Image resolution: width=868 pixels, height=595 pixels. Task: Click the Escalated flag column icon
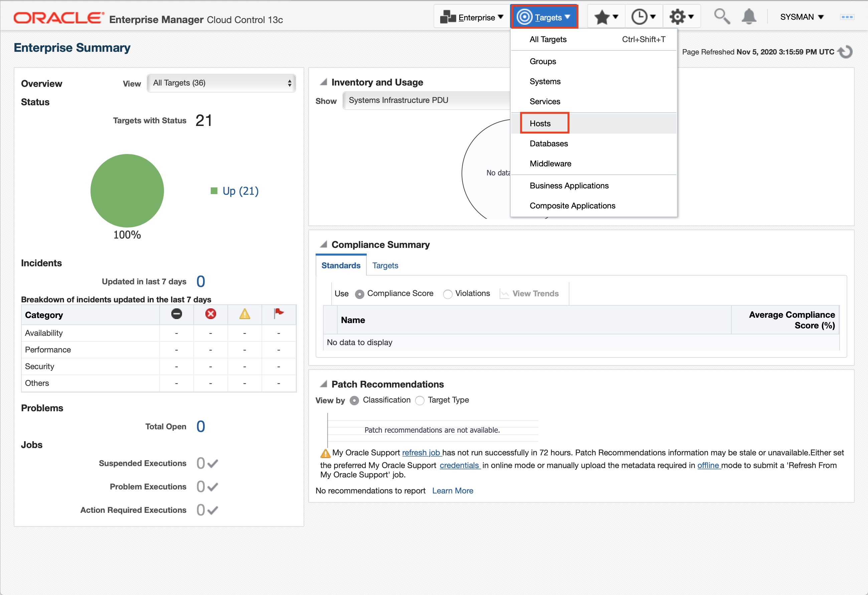coord(279,313)
